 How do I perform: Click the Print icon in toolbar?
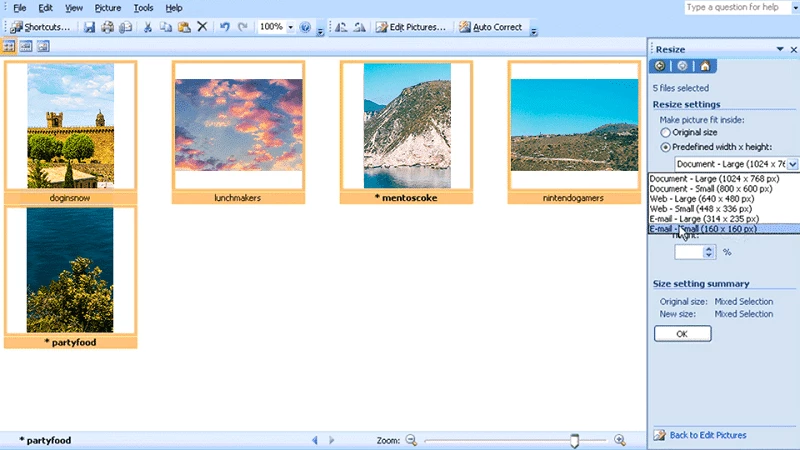pyautogui.click(x=107, y=27)
